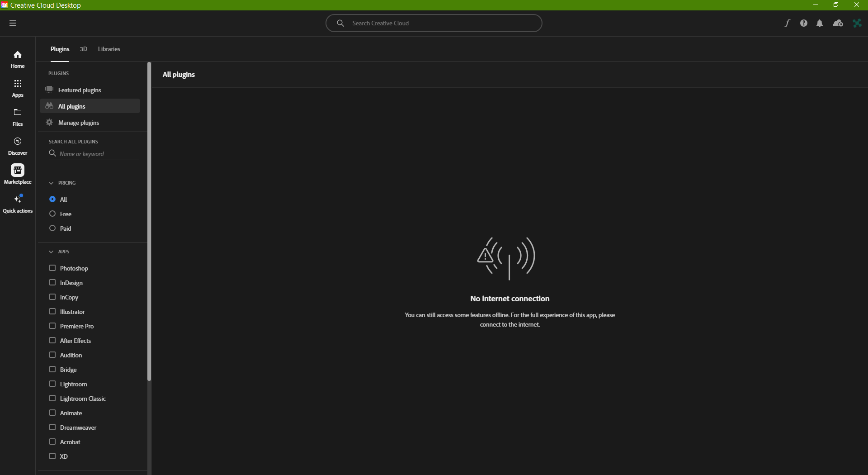
Task: Focus the Search Creative Cloud field
Action: coord(434,23)
